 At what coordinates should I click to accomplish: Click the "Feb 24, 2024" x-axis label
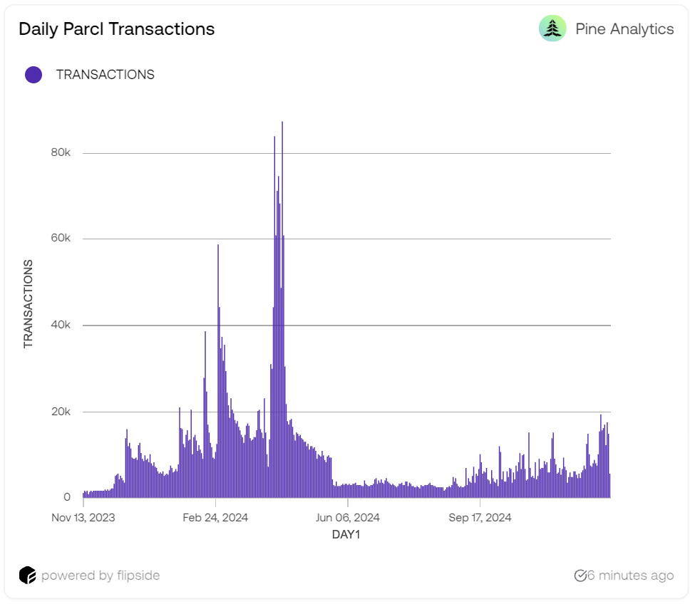click(x=215, y=518)
